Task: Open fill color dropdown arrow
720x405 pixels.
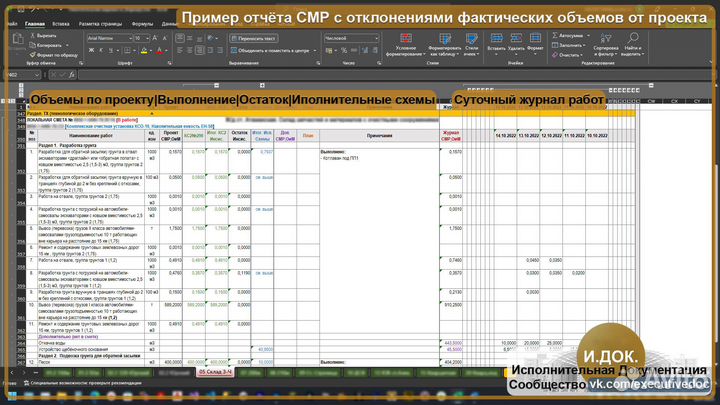Action: click(x=151, y=51)
